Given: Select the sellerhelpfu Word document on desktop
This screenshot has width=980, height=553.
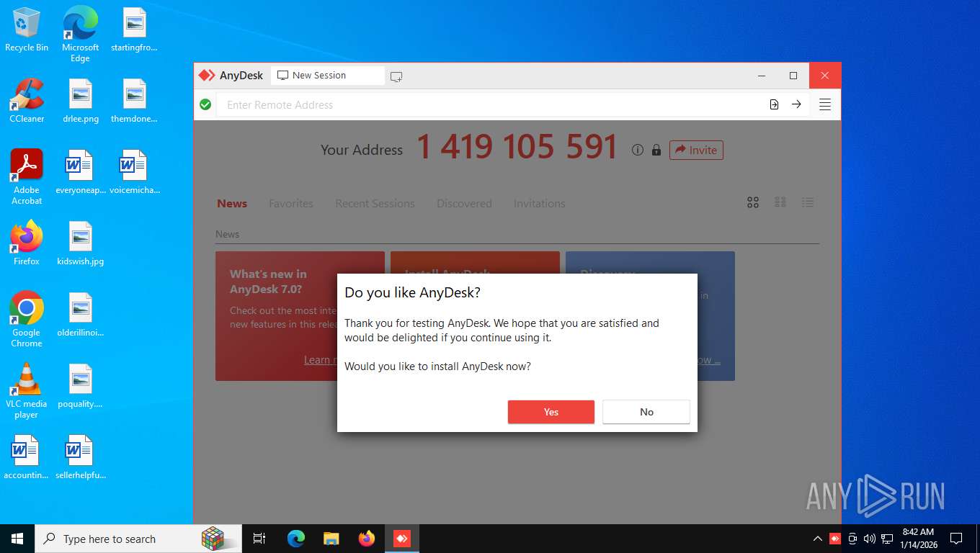Looking at the screenshot, I should (x=80, y=457).
